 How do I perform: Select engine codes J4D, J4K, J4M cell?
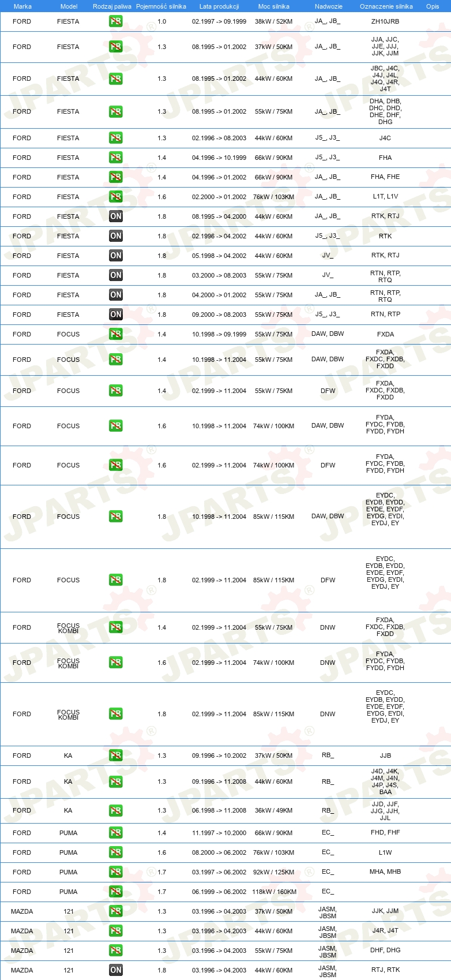pos(385,781)
